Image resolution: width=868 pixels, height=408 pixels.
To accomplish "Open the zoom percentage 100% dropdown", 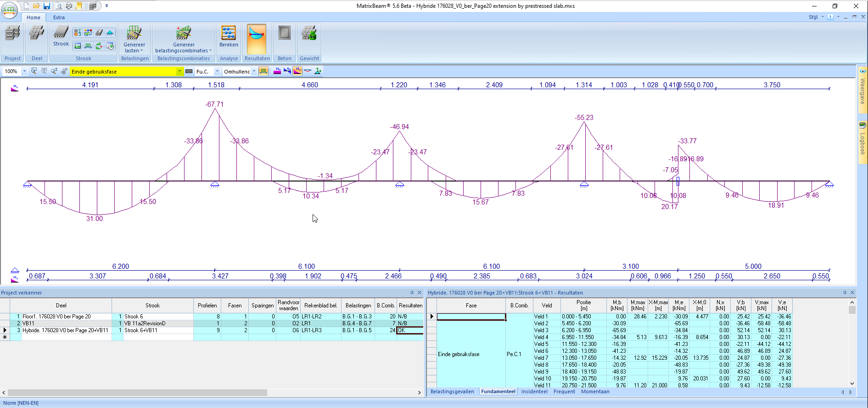I will pyautogui.click(x=24, y=72).
